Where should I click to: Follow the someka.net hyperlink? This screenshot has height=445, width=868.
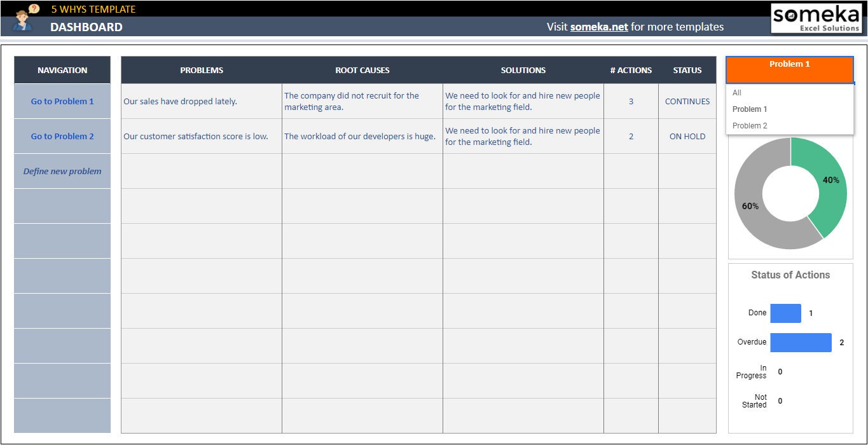tap(599, 27)
